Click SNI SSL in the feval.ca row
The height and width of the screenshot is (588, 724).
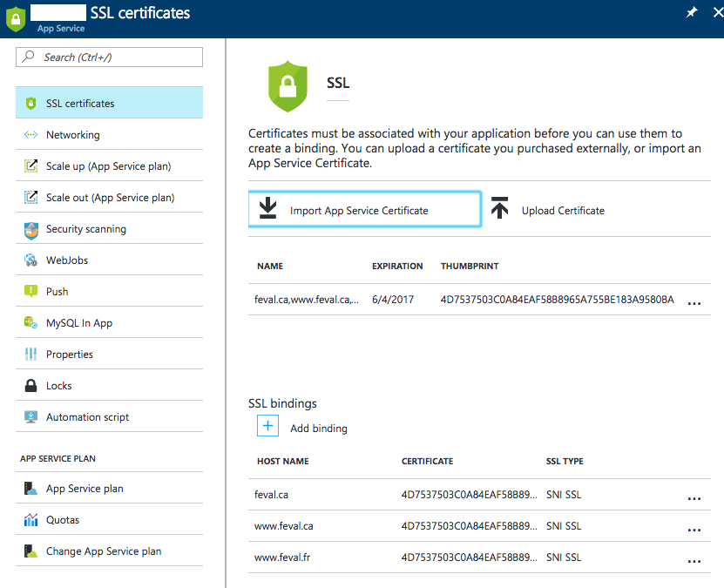pos(564,494)
